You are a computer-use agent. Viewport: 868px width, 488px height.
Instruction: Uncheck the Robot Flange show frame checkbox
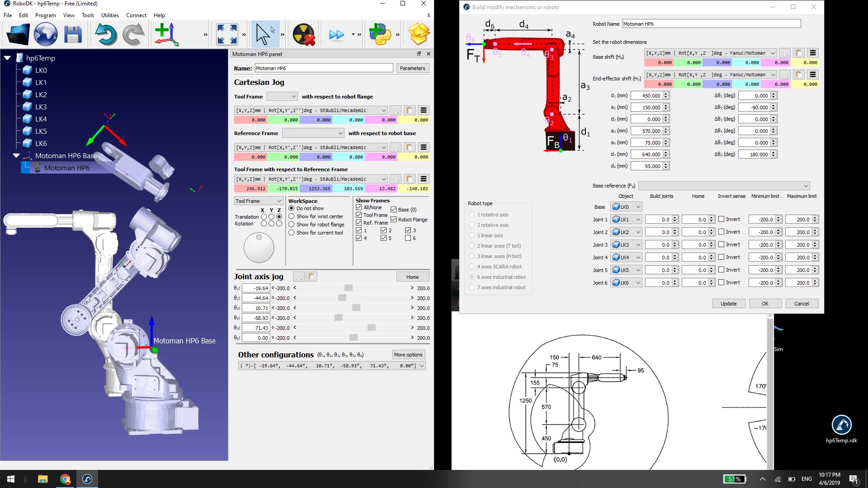click(394, 220)
